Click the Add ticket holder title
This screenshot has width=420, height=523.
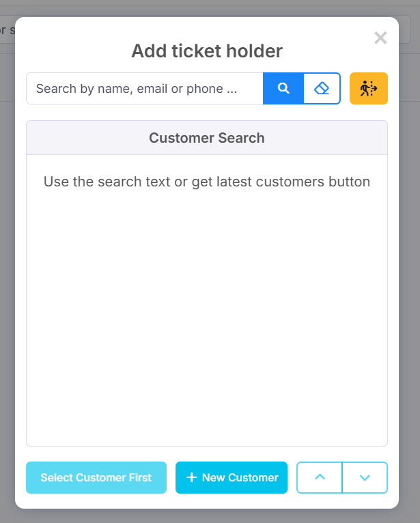coord(207,51)
